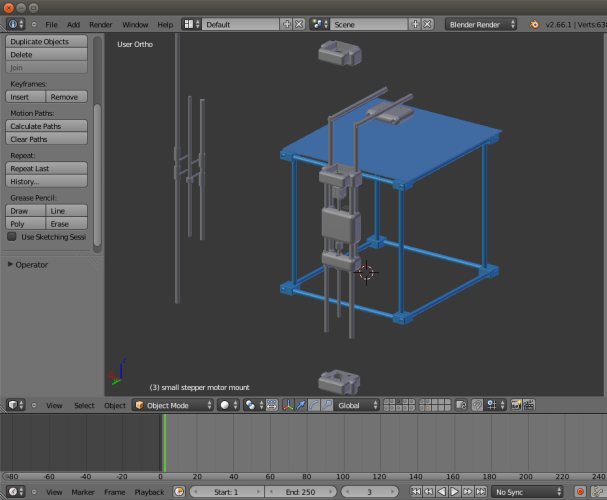Click the second layer button group
Screen dimensions: 607x500
435,405
